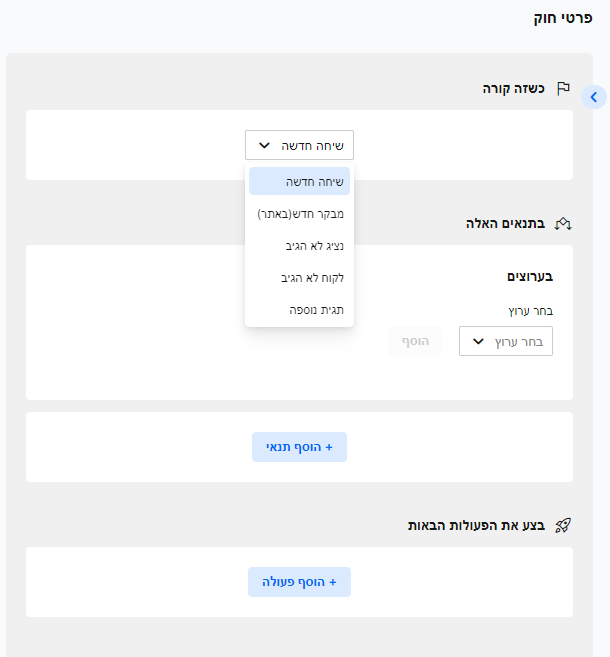Choose תגית נוספת from the dropdown
Viewport: 610px width, 657px height.
(299, 310)
